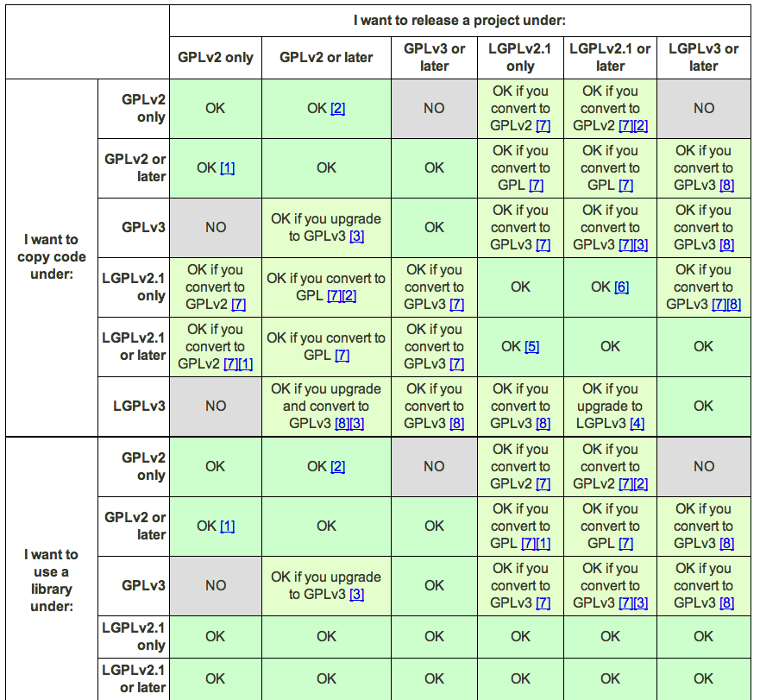The width and height of the screenshot is (760, 700).
Task: Select the NO cell in GPLv2-only, GPLv3-or-later column
Action: pos(433,109)
